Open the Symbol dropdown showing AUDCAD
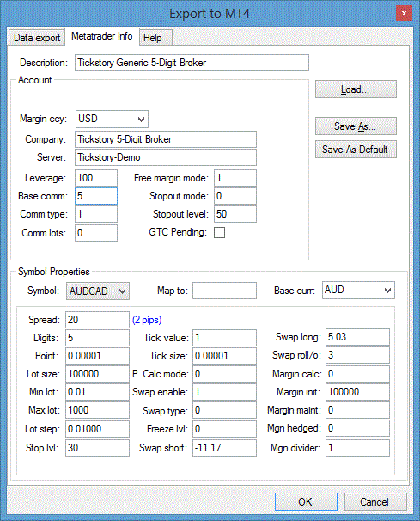This screenshot has width=420, height=521. coord(98,291)
